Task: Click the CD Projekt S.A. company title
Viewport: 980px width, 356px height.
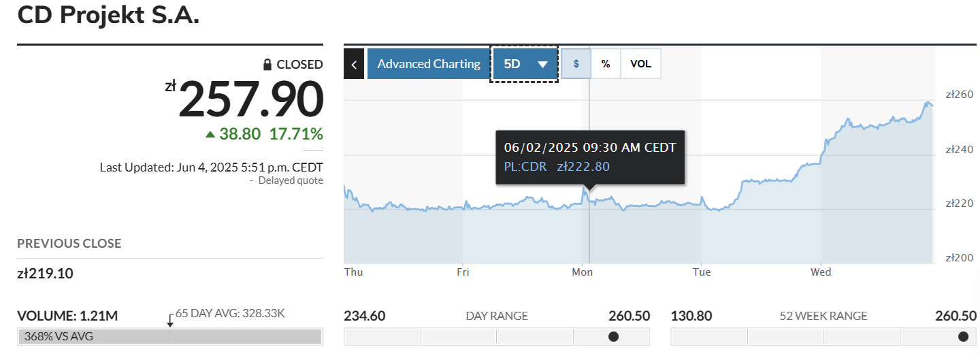Action: (x=108, y=15)
